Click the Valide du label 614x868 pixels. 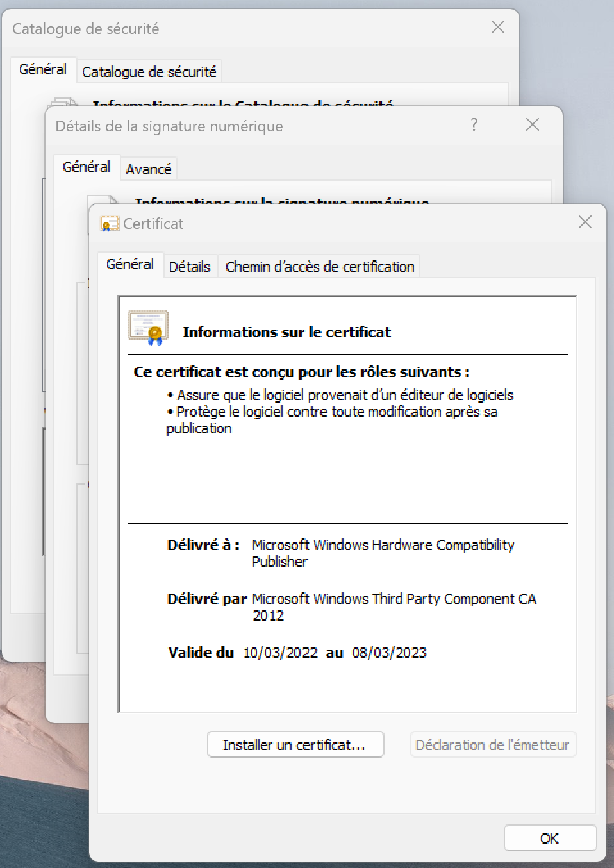pos(201,653)
